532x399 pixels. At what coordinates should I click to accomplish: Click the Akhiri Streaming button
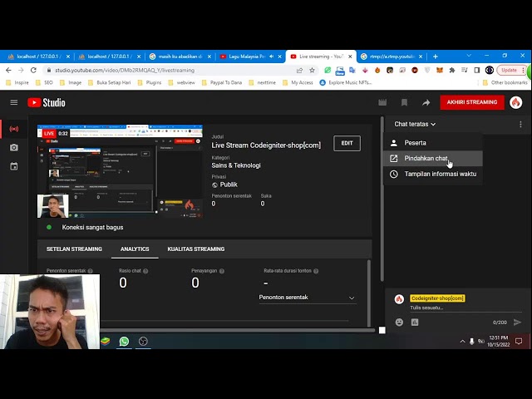point(472,102)
